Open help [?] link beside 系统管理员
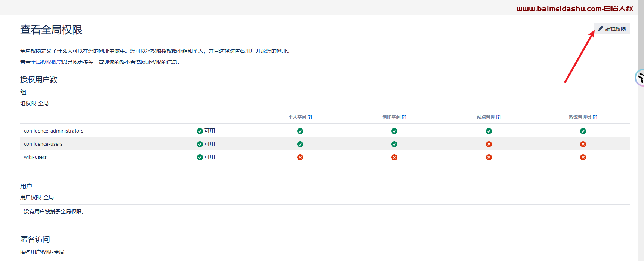Screen dimensions: 644x261 (x=595, y=117)
